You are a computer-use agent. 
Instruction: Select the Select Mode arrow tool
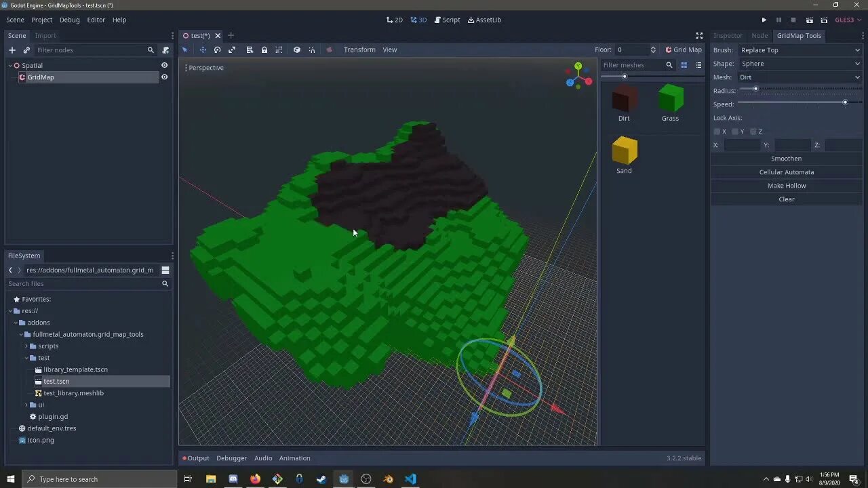pos(184,49)
